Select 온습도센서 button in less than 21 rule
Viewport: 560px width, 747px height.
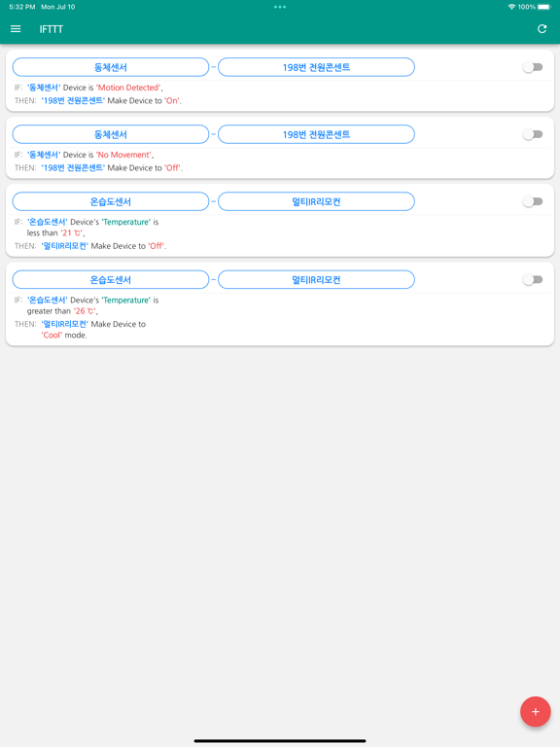[111, 201]
